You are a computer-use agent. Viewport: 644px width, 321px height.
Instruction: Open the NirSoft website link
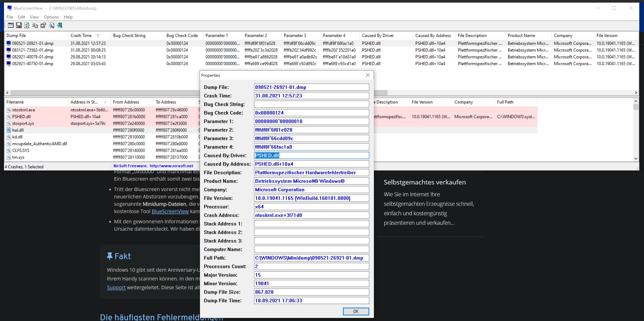click(x=171, y=166)
